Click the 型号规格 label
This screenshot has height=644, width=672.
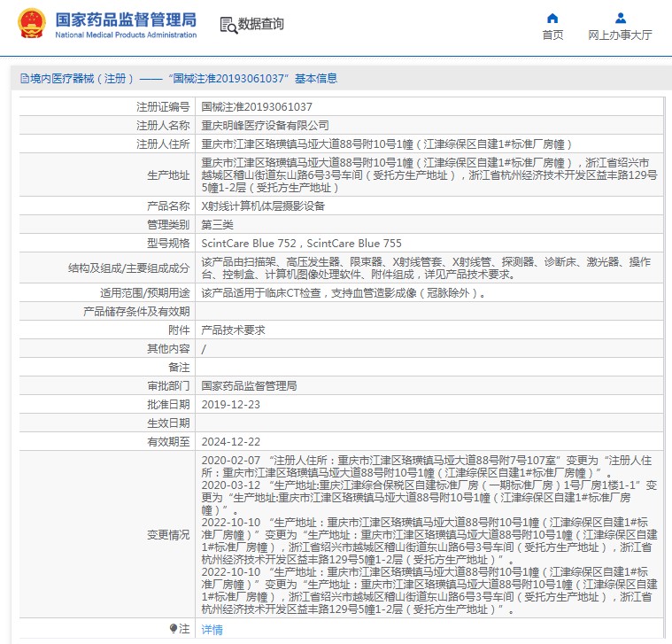[168, 243]
